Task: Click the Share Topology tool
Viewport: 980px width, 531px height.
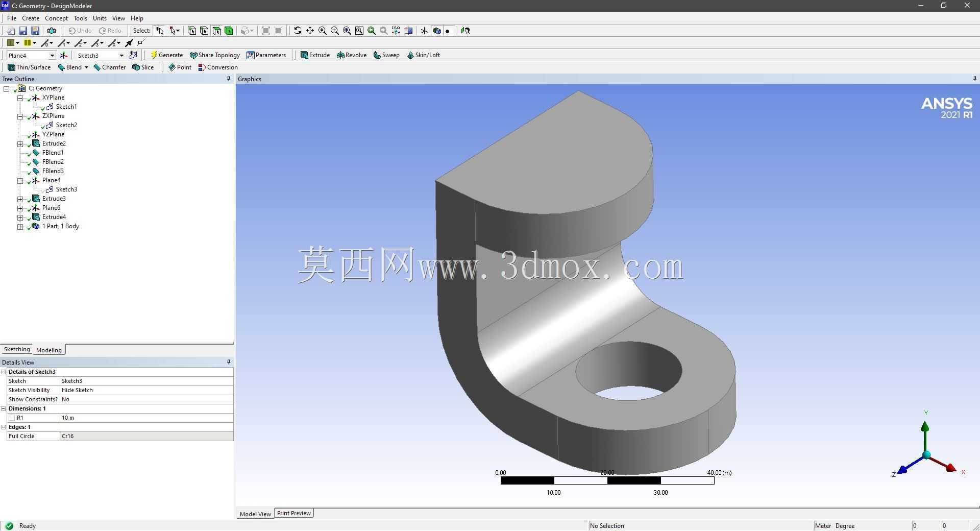Action: [x=214, y=55]
